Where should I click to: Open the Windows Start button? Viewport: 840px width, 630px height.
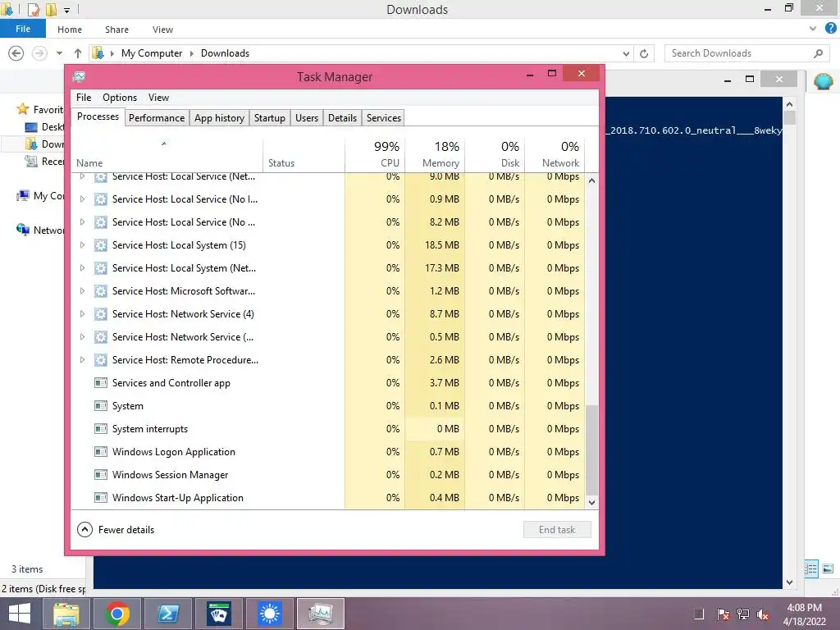[x=20, y=614]
